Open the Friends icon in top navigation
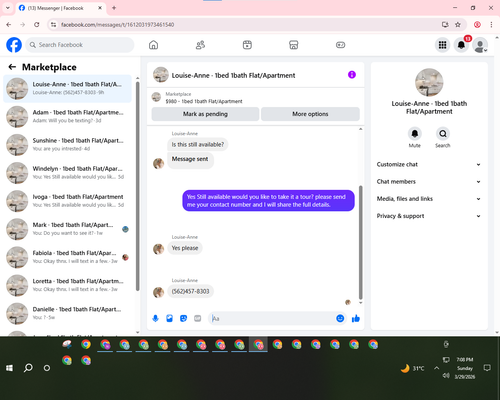 pos(200,45)
